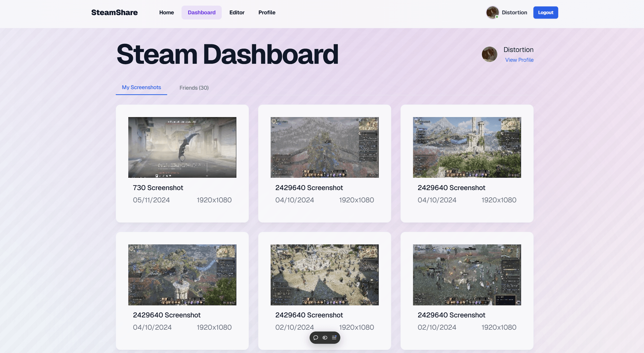Viewport: 644px width, 353px height.
Task: Switch to the Friends (30) tab
Action: coord(194,88)
